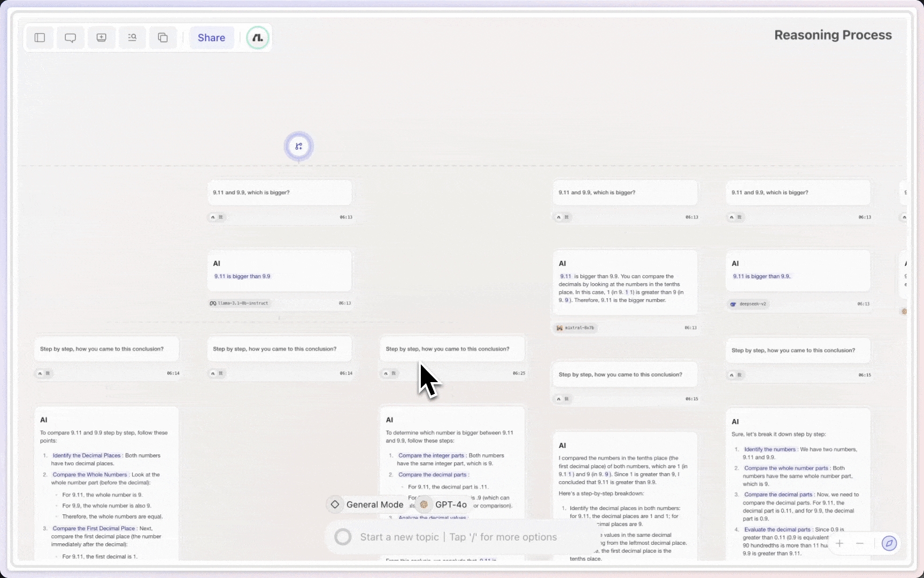
Task: Click 'Identify the Decimal Places' highlighted step
Action: pos(87,455)
